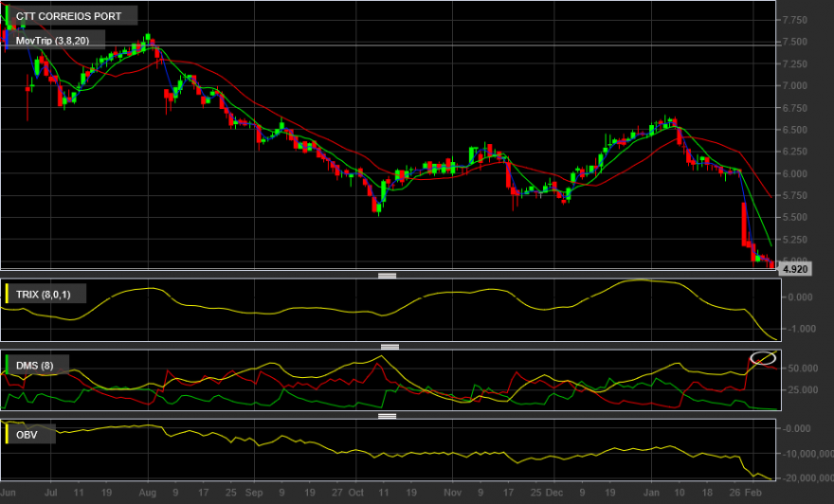Click the splitter handle above OBV panel
834x504 pixels.
pyautogui.click(x=387, y=416)
